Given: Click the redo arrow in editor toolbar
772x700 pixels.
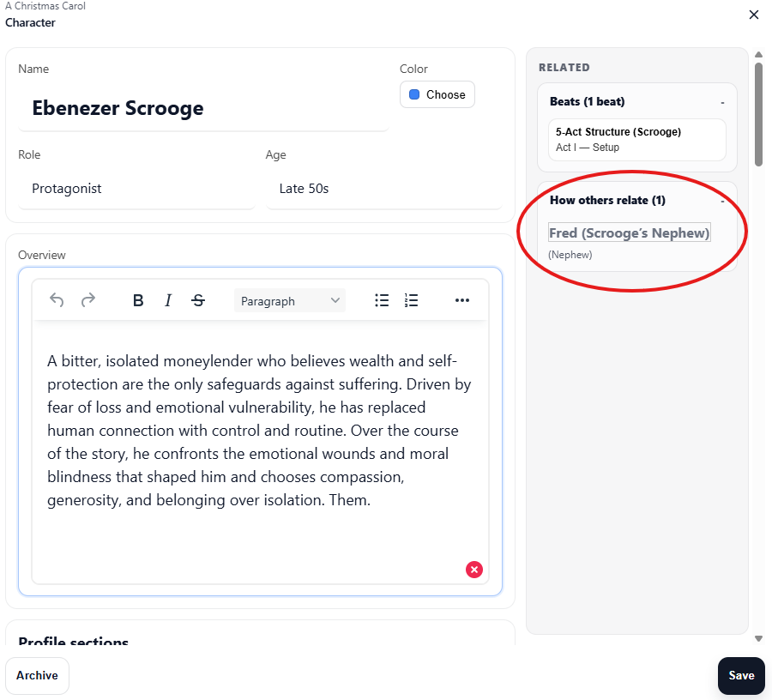Looking at the screenshot, I should (87, 300).
